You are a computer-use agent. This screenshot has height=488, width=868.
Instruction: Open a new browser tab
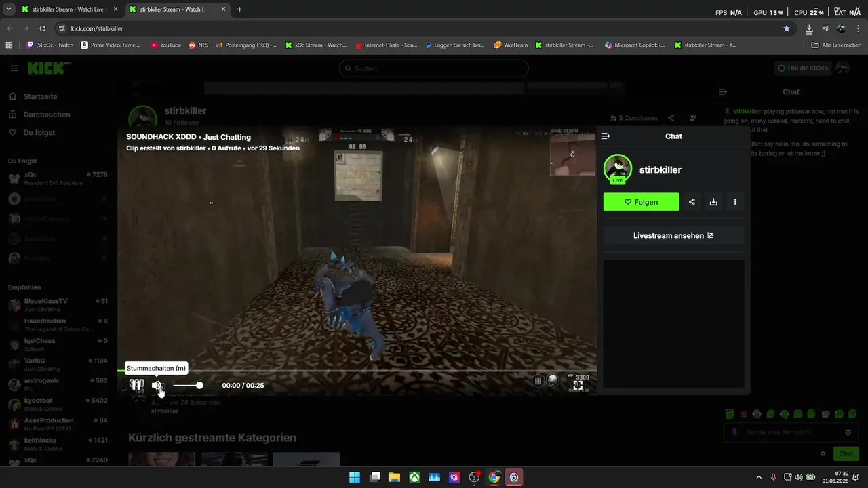[239, 9]
